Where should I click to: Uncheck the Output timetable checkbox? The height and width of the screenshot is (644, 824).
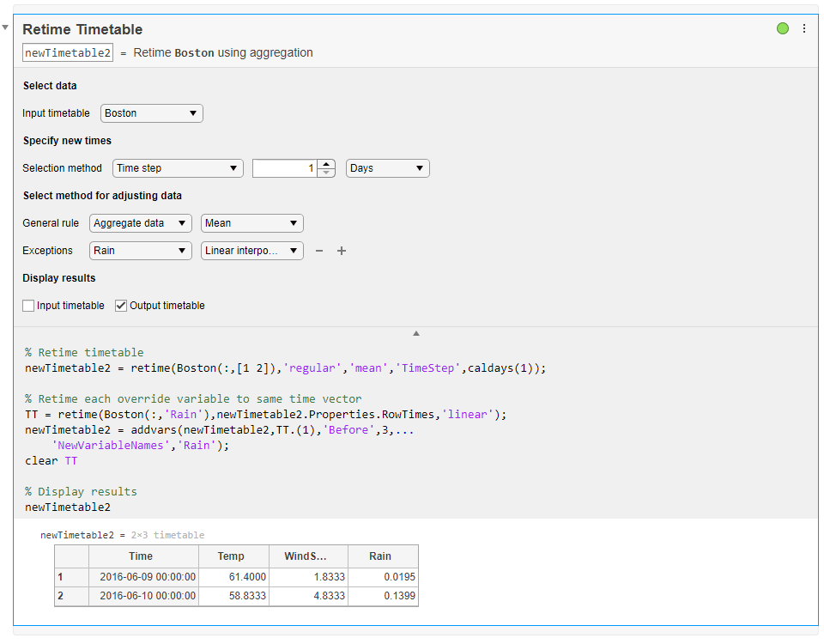pos(121,306)
